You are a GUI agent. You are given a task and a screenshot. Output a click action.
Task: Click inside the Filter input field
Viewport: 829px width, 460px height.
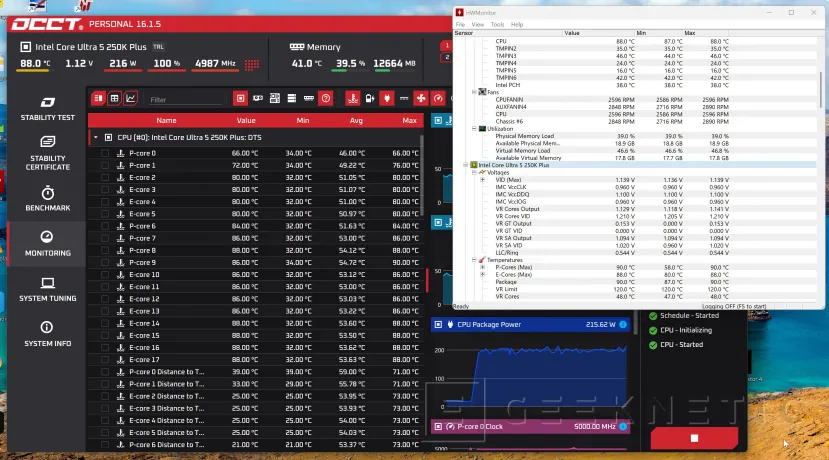click(x=185, y=99)
